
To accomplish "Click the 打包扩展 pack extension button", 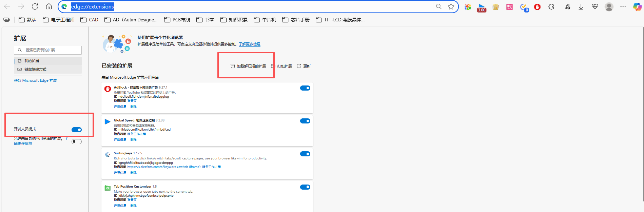I will [281, 66].
